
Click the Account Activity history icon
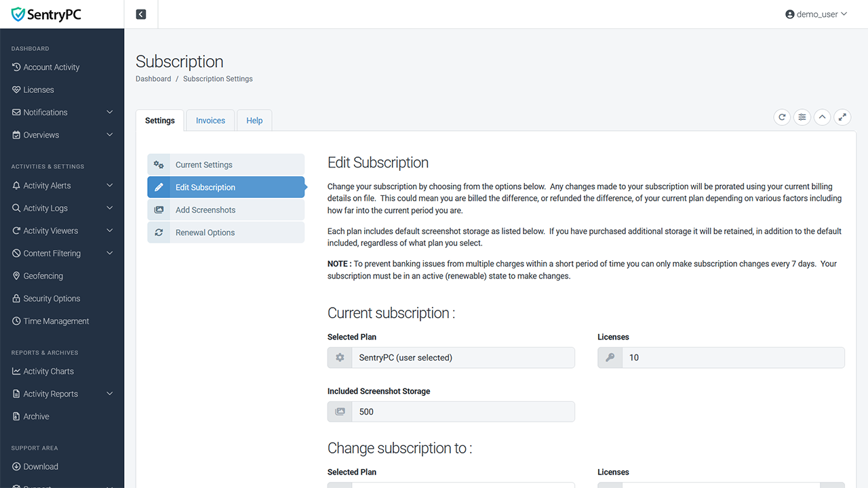[16, 67]
